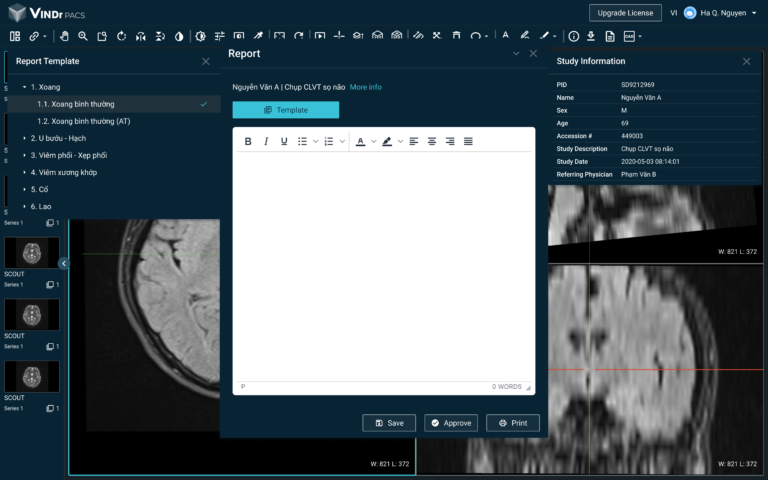The width and height of the screenshot is (768, 480).
Task: Insert a numbered list in editor
Action: point(329,142)
